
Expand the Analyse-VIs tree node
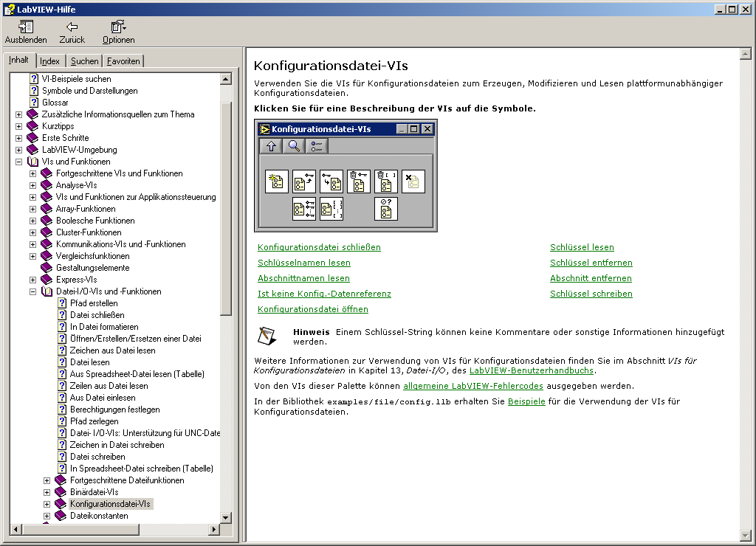coord(32,185)
